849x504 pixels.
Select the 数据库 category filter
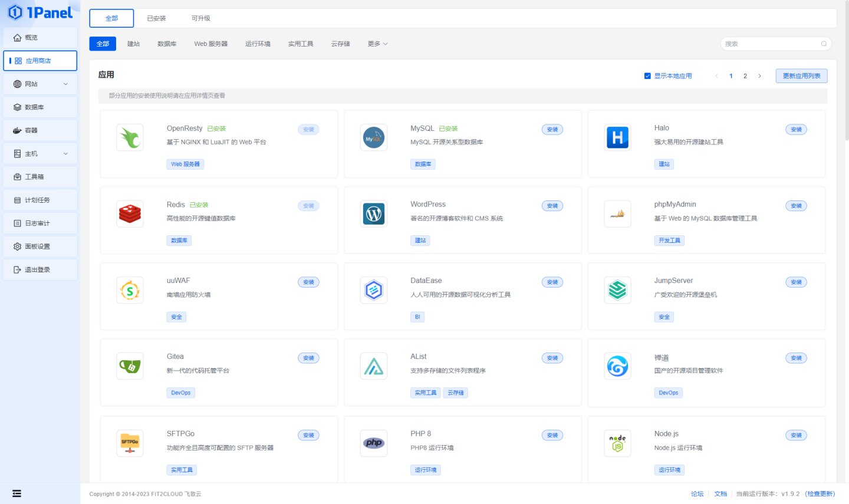coord(167,44)
